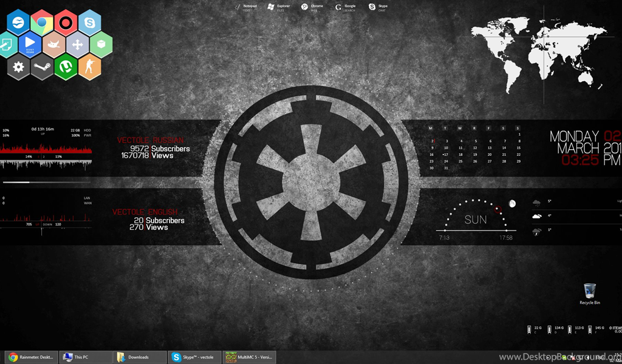Image resolution: width=622 pixels, height=364 pixels.
Task: Switch to MultiMC 5 taskbar window
Action: [248, 357]
